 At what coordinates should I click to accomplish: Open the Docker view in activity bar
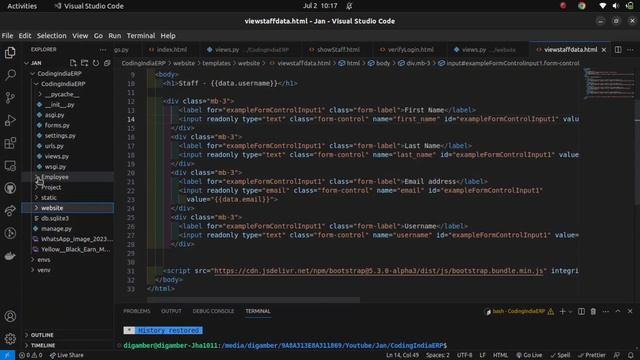(10, 256)
